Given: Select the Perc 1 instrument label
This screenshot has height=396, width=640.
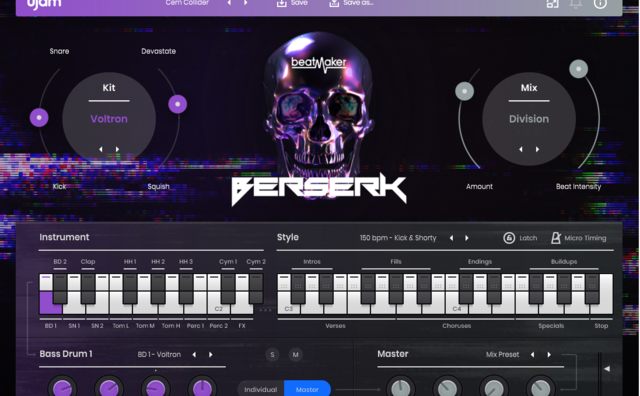Looking at the screenshot, I should pyautogui.click(x=195, y=325).
